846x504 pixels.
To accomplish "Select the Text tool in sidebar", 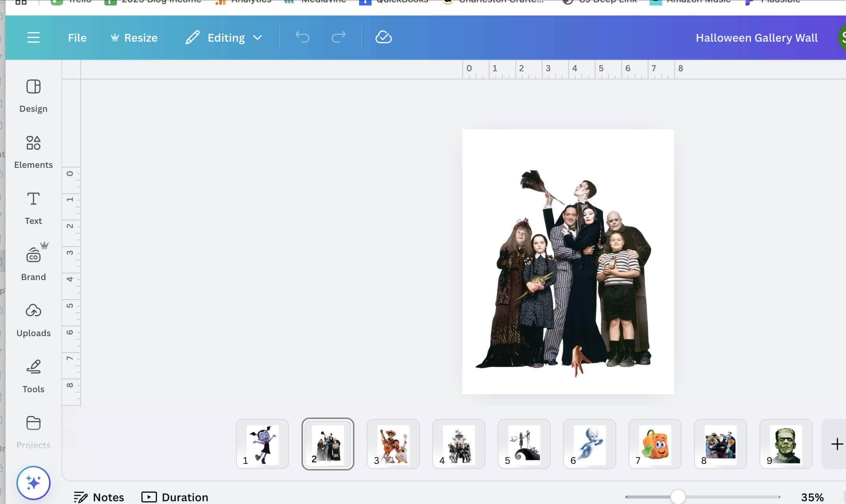I will 33,208.
